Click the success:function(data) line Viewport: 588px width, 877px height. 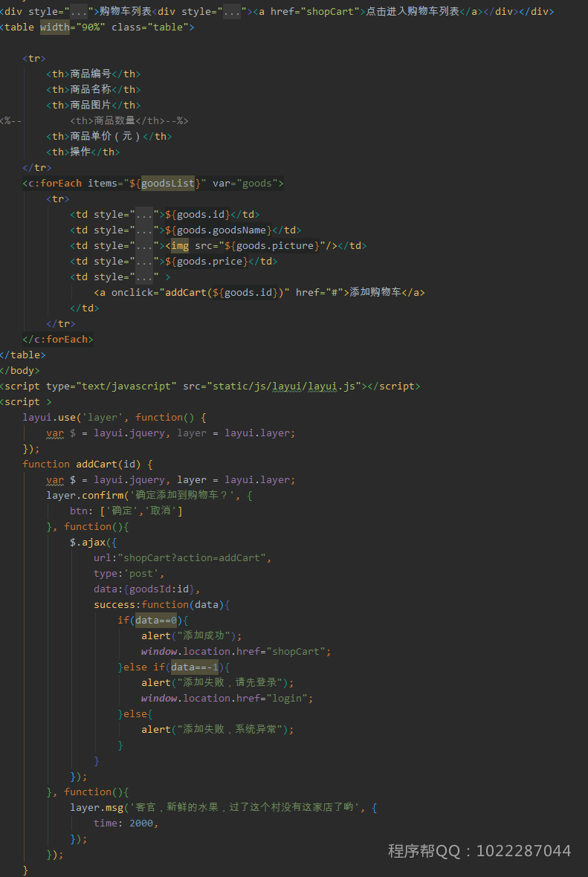[x=162, y=605]
